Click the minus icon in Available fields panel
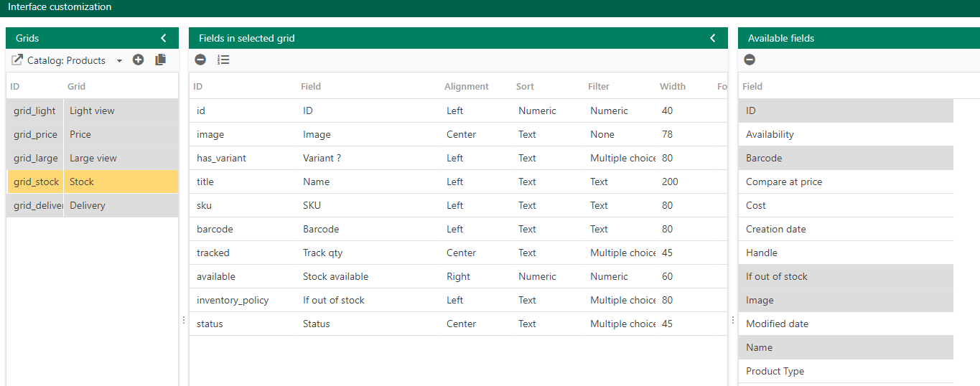This screenshot has width=980, height=386. pyautogui.click(x=750, y=60)
